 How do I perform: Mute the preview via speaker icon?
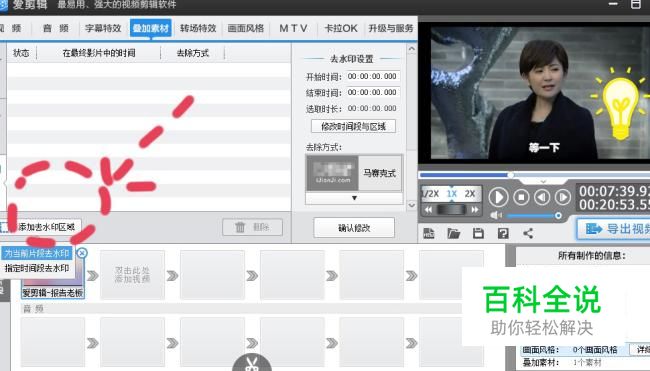click(495, 215)
